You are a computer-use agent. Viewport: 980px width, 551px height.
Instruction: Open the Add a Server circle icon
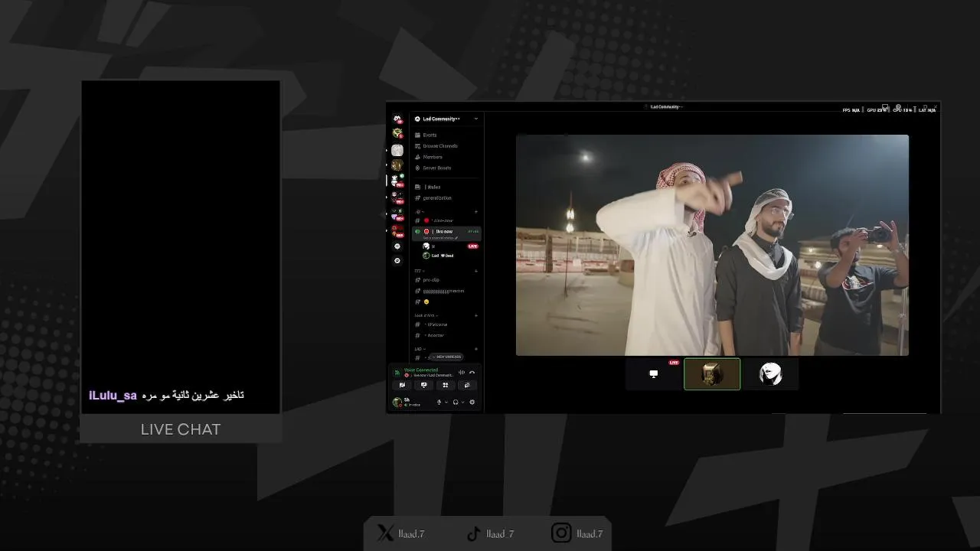point(397,246)
